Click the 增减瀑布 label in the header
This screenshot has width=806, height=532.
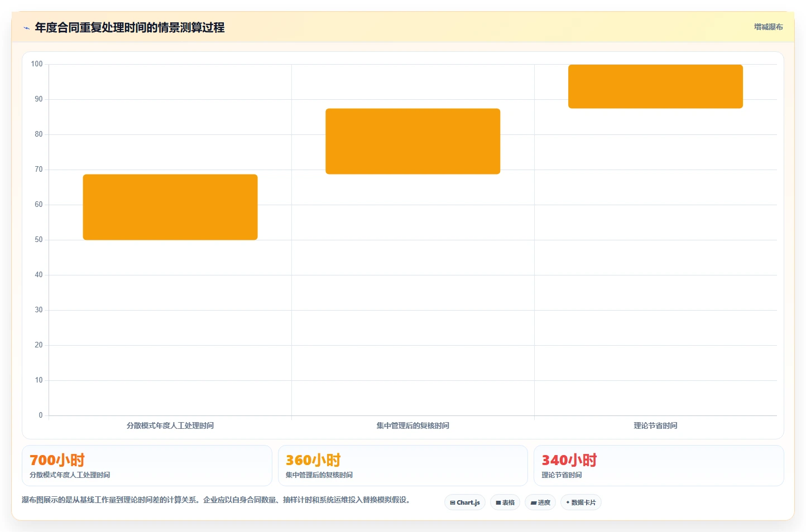click(x=768, y=27)
